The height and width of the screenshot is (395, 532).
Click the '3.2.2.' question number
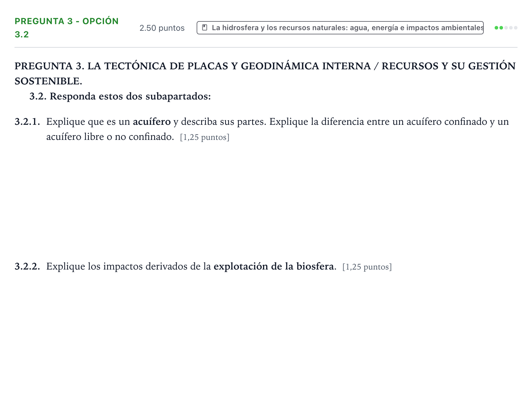27,266
